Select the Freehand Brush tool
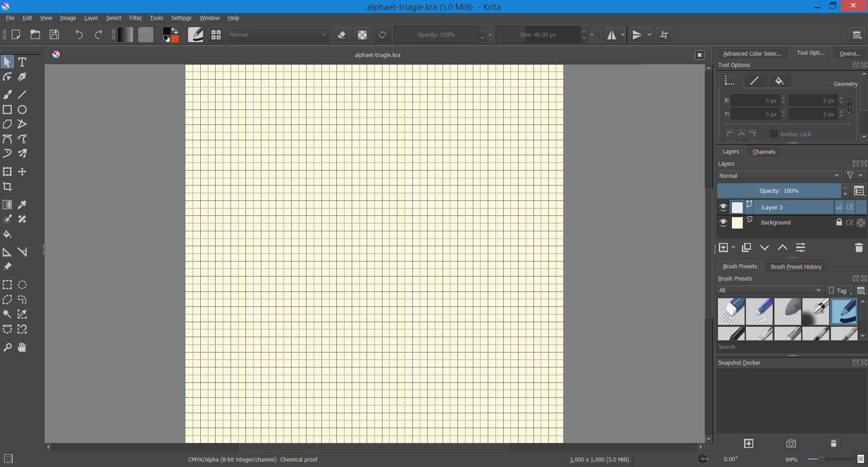Image resolution: width=868 pixels, height=467 pixels. click(7, 95)
